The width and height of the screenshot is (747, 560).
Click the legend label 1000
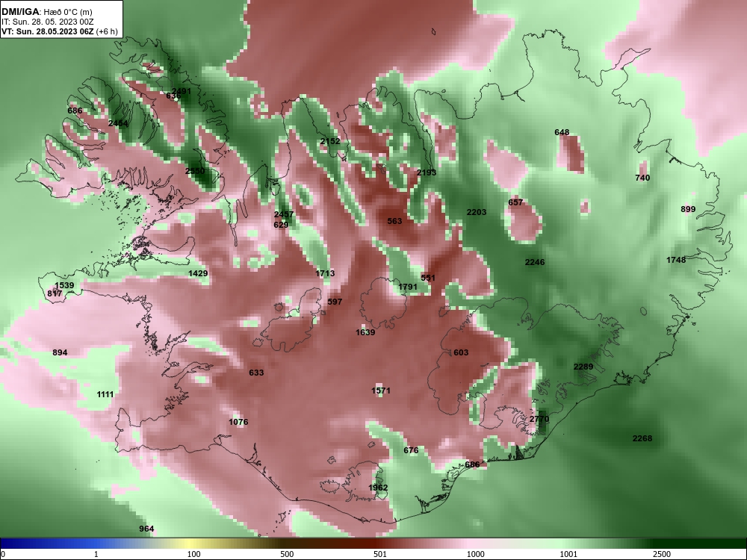[476, 554]
